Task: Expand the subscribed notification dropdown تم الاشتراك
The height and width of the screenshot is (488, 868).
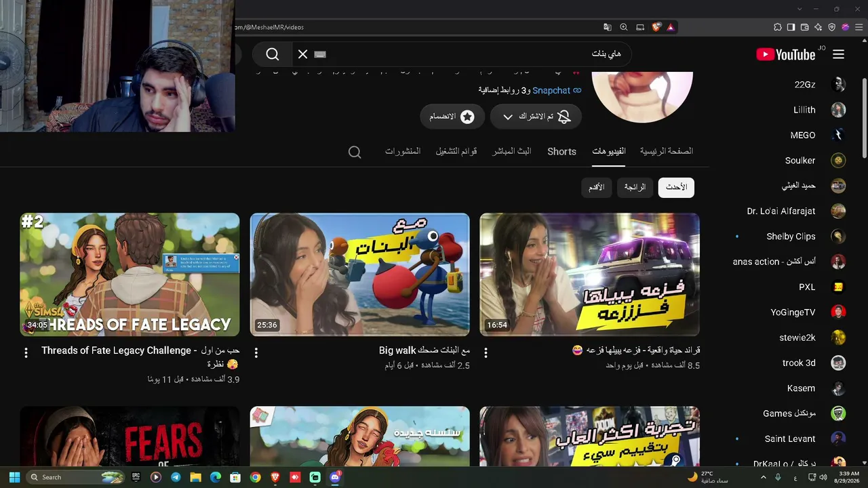Action: click(x=536, y=117)
